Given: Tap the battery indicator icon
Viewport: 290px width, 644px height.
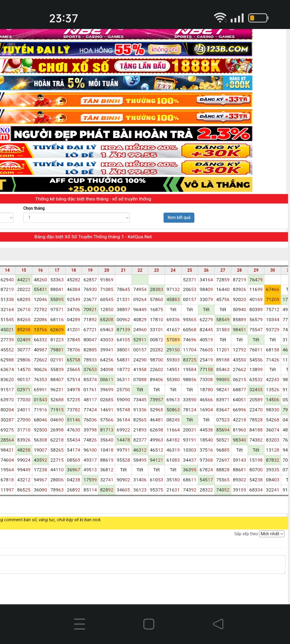Looking at the screenshot, I should click(258, 18).
